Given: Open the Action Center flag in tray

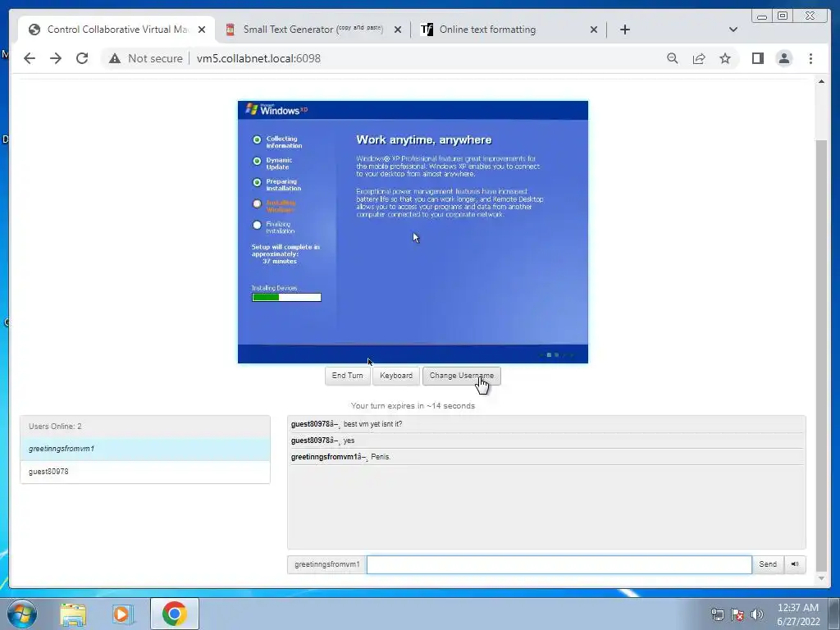Looking at the screenshot, I should pos(737,614).
